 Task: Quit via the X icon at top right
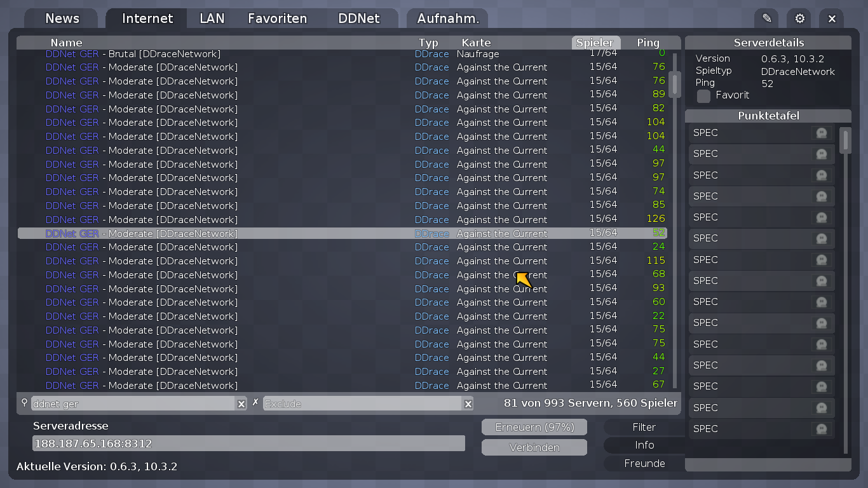832,18
